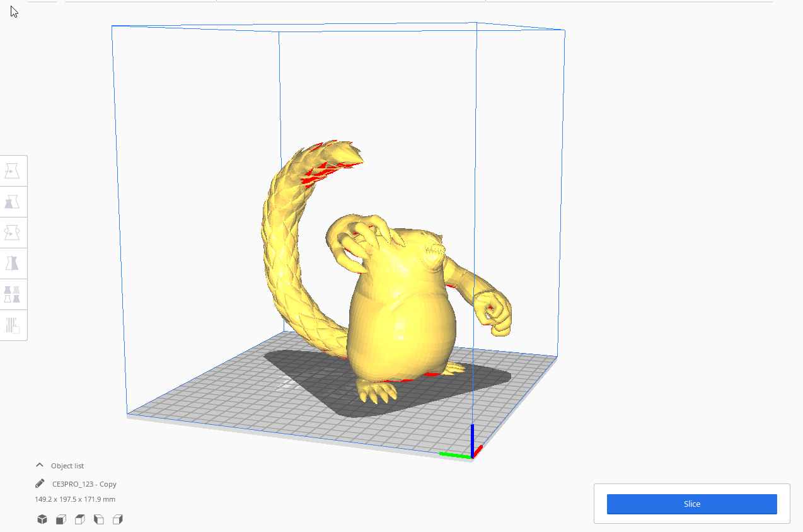Select the Scale tool
Viewport: 803px width, 532px height.
(x=13, y=201)
